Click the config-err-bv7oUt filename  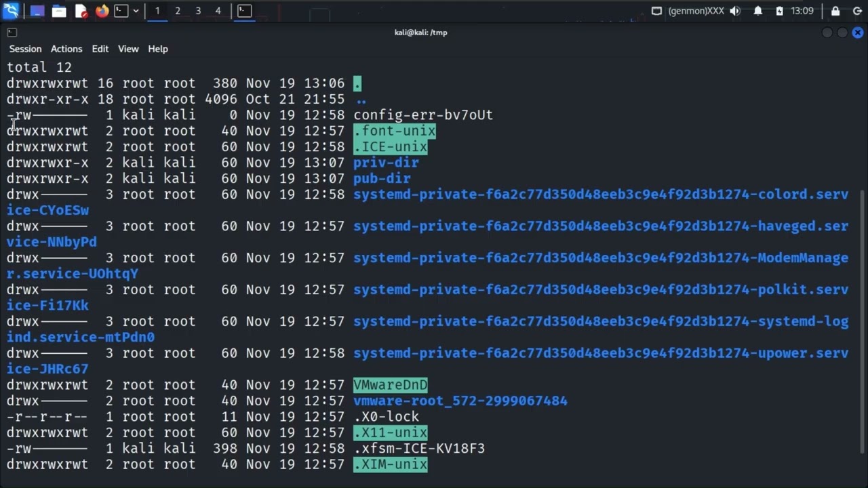point(423,115)
